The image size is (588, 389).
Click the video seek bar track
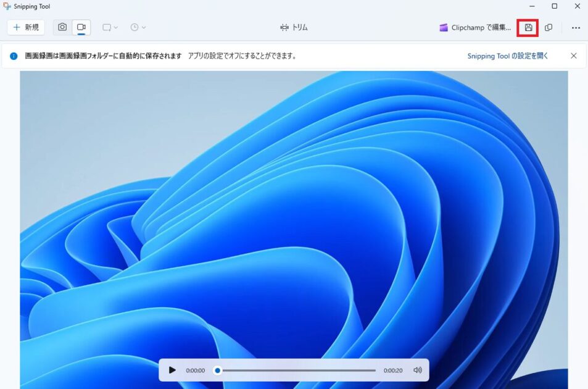[296, 370]
